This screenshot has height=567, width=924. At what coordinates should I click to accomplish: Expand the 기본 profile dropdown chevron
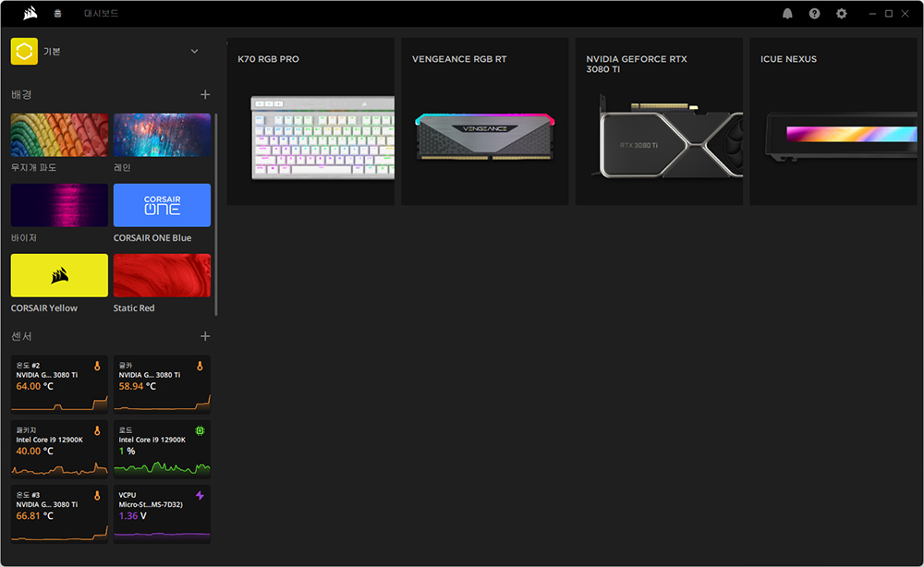(x=194, y=51)
